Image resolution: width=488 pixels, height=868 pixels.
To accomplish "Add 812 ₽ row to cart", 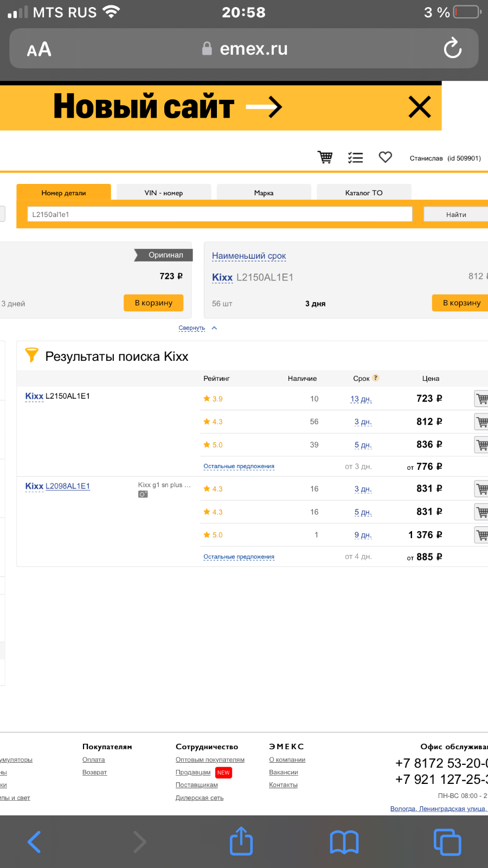I will pyautogui.click(x=481, y=422).
